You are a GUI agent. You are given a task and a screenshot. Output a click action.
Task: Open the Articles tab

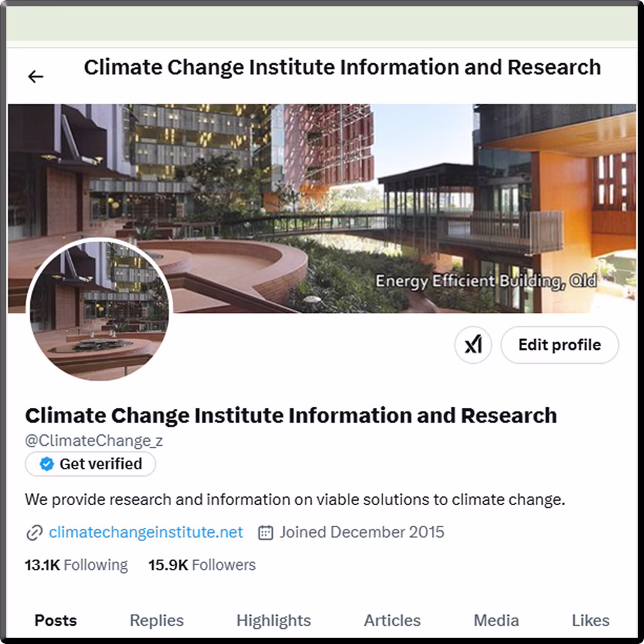[392, 620]
